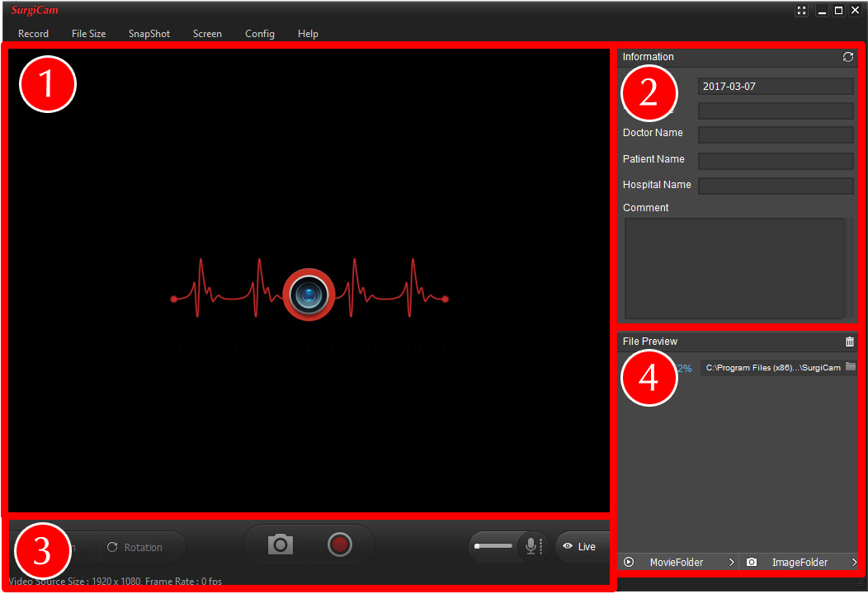Click the microphone icon
868x594 pixels.
(531, 546)
